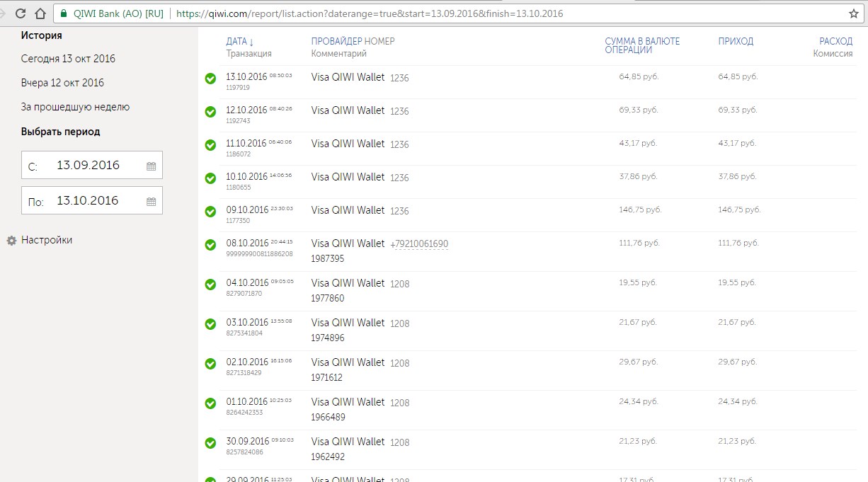868x482 pixels.
Task: Click green status check of 01.10.2016 transaction
Action: pyautogui.click(x=210, y=403)
